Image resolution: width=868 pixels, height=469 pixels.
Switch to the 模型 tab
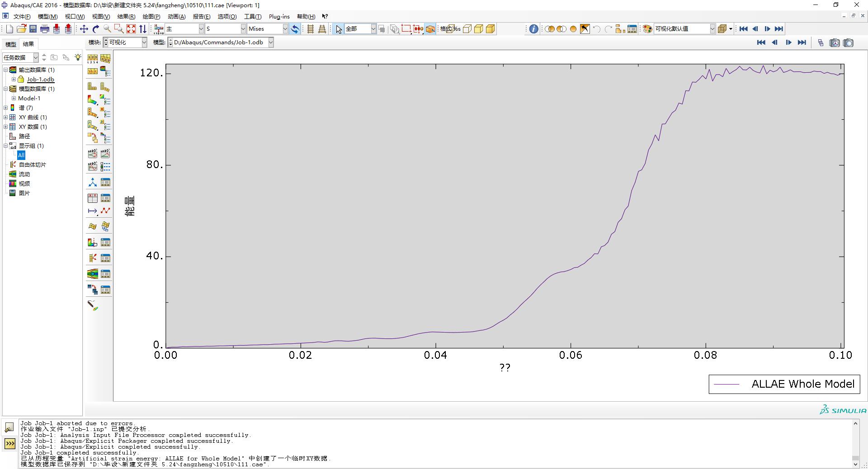[10, 44]
